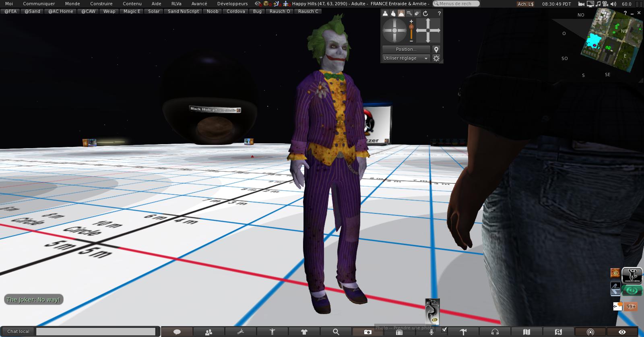Click the Rausch O favorites landmark
This screenshot has height=337, width=644.
pyautogui.click(x=280, y=11)
